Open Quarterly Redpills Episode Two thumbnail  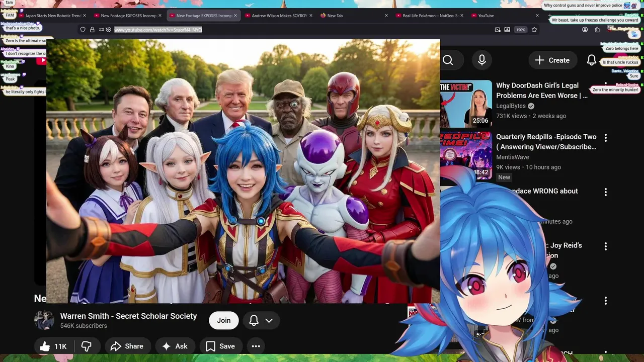pyautogui.click(x=466, y=156)
